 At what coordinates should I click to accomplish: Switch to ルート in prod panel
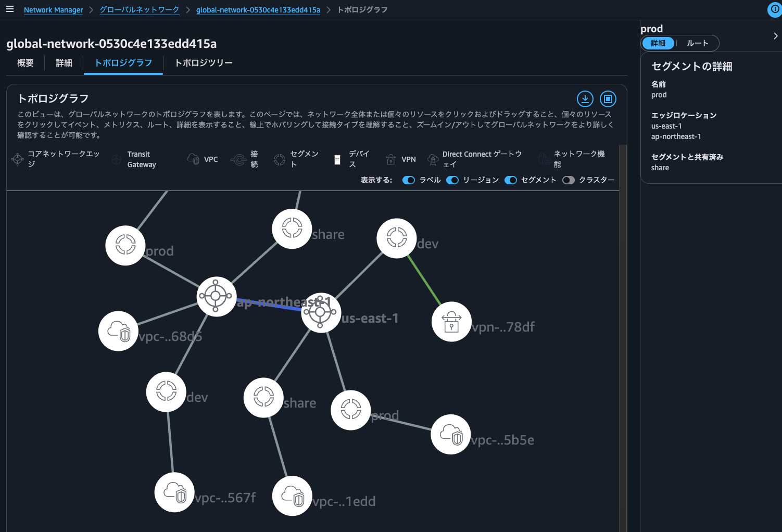(x=697, y=43)
